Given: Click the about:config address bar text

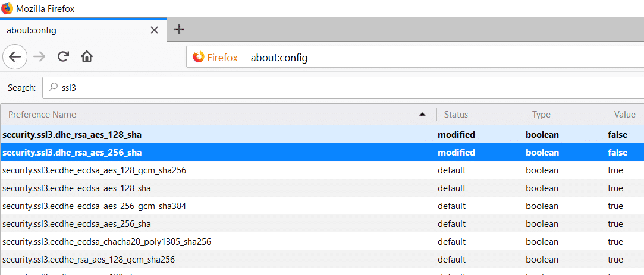Looking at the screenshot, I should [x=279, y=58].
